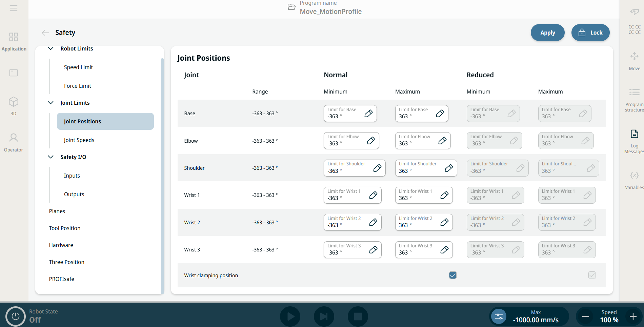Click the back arrow beside Safety

click(45, 33)
